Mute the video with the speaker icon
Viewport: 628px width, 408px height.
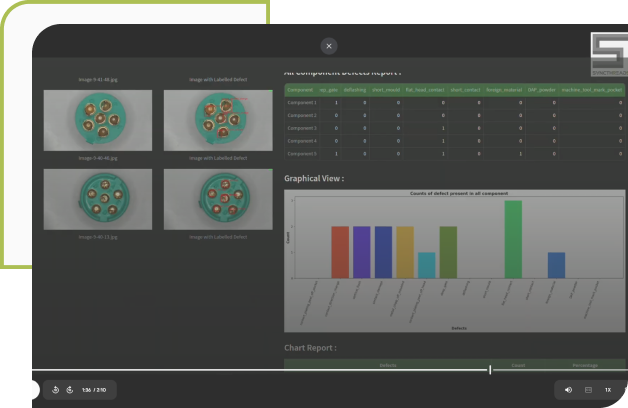[568, 389]
